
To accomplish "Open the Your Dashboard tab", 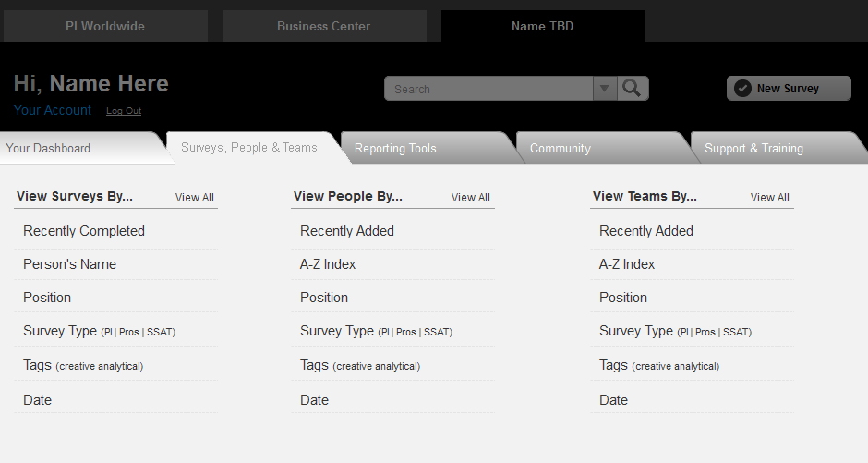I will [83, 148].
